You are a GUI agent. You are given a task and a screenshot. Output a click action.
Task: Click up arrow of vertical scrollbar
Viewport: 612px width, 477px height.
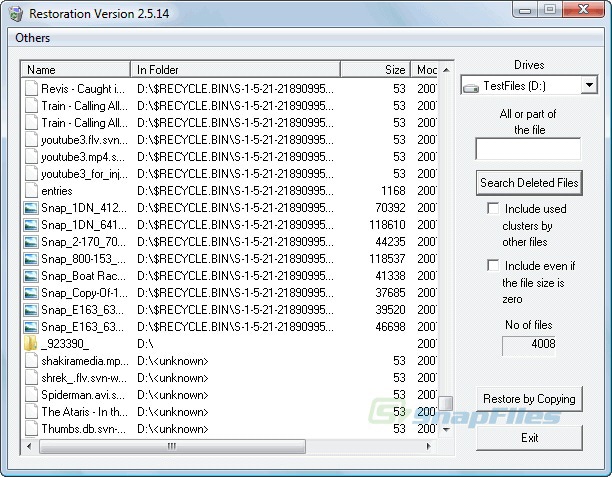point(446,70)
